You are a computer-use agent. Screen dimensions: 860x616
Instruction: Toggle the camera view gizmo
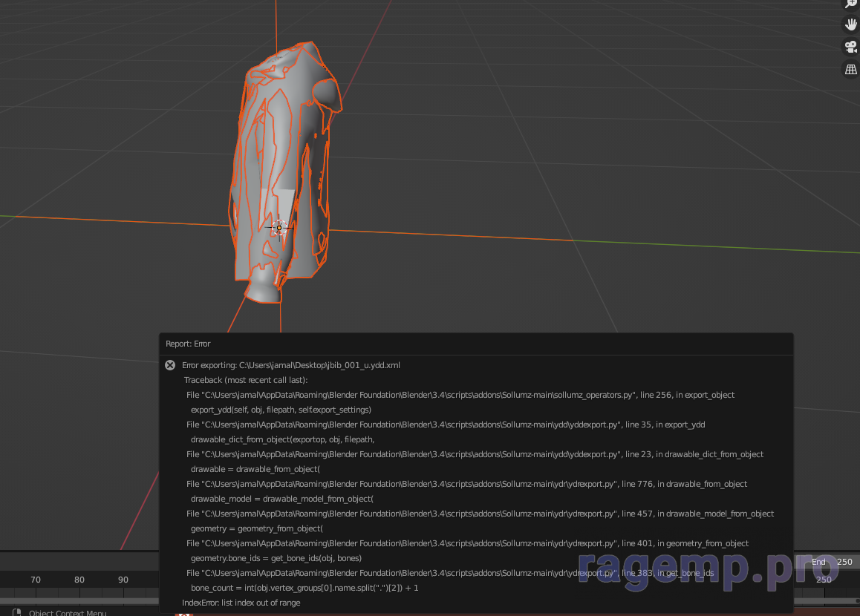pyautogui.click(x=850, y=47)
